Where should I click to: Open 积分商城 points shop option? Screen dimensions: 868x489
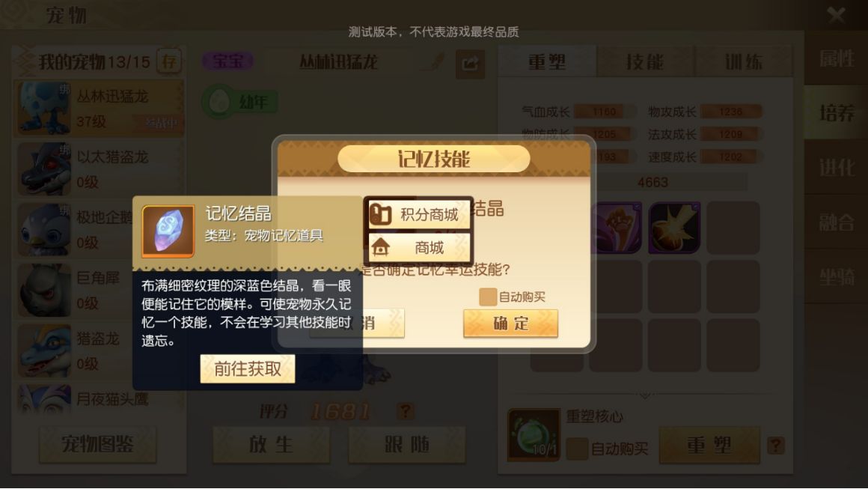click(418, 214)
